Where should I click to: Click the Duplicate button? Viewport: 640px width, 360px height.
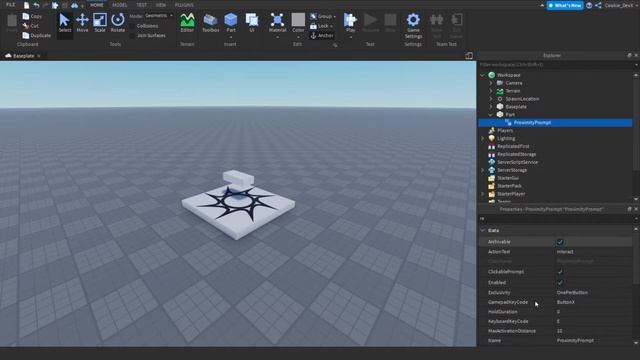(37, 36)
